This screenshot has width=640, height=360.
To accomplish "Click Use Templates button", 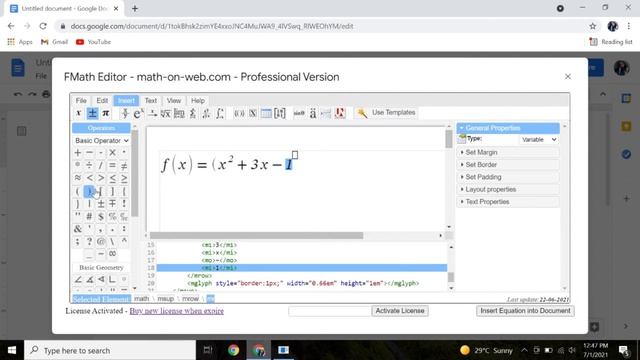I will pyautogui.click(x=386, y=113).
